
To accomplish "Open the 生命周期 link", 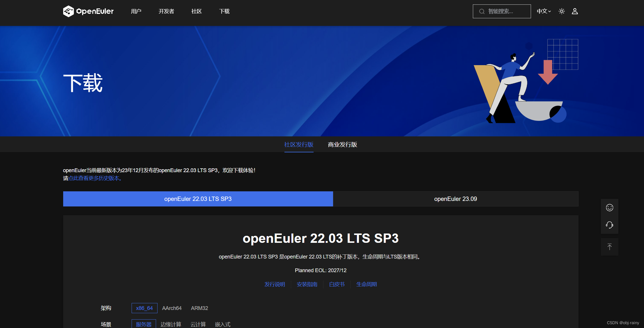I will pyautogui.click(x=367, y=284).
